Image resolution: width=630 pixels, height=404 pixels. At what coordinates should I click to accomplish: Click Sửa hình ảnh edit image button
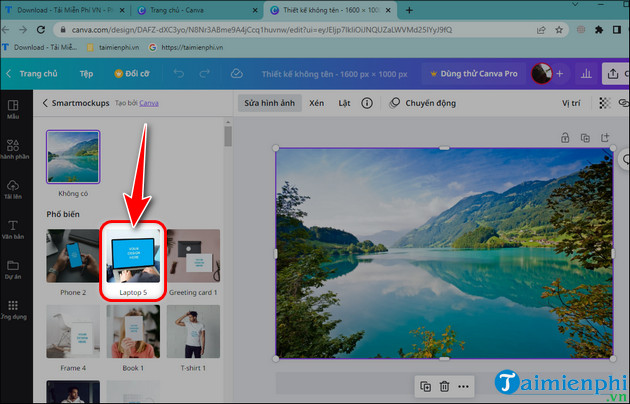click(270, 103)
